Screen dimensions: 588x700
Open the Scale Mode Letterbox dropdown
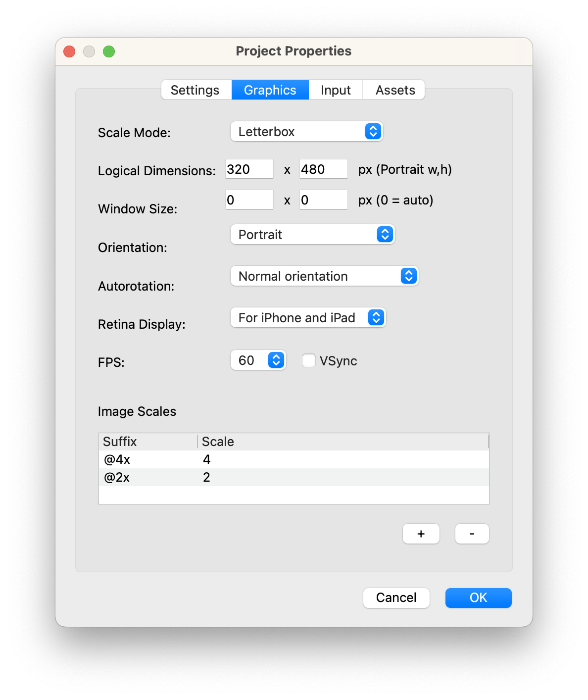[x=307, y=132]
